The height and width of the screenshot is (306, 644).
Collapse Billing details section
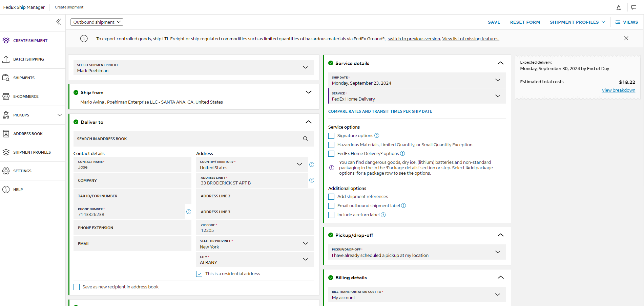point(500,278)
